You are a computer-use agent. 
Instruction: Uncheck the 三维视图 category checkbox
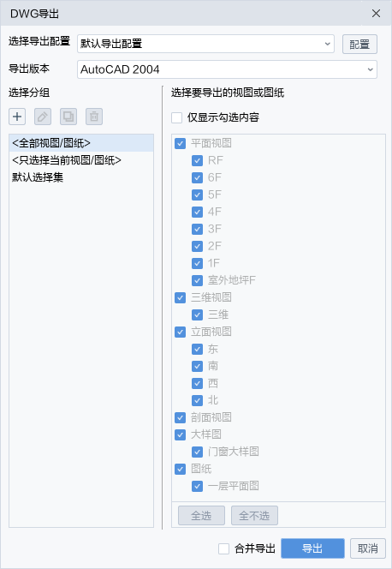tap(180, 297)
